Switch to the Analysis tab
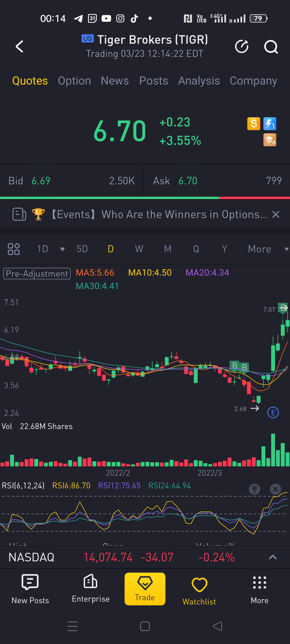290x644 pixels. click(x=199, y=81)
